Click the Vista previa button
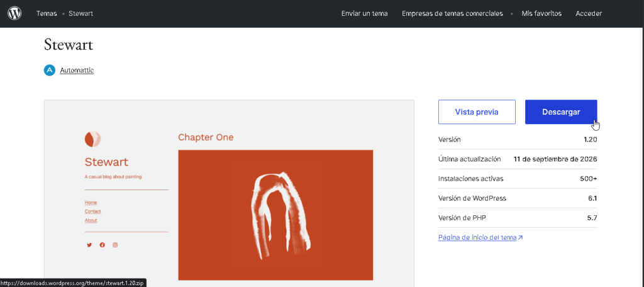Screen dimensions: 644x287 click(477, 112)
